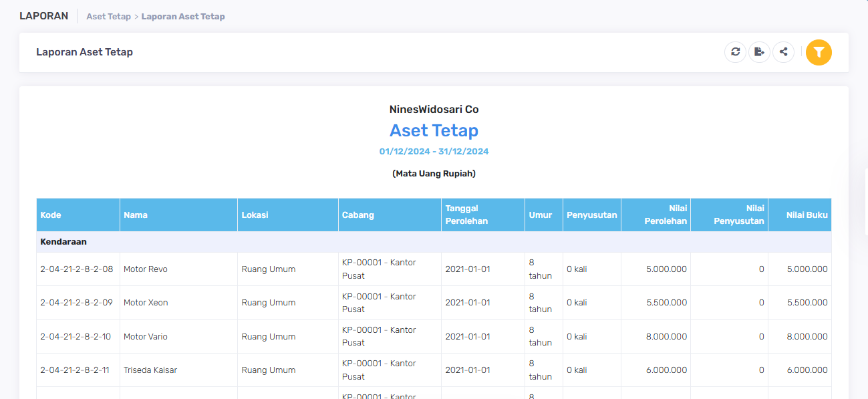This screenshot has height=399, width=868.
Task: Select asset code 2-04-21-2-8-2-11
Action: (x=75, y=370)
